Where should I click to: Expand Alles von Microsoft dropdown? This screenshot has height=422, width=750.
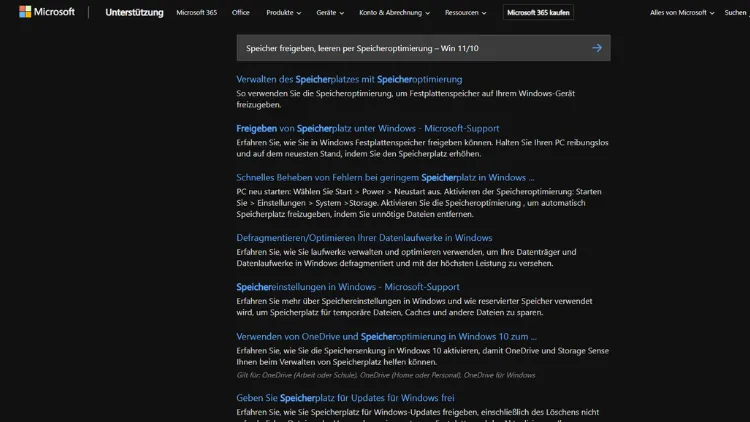click(x=682, y=12)
